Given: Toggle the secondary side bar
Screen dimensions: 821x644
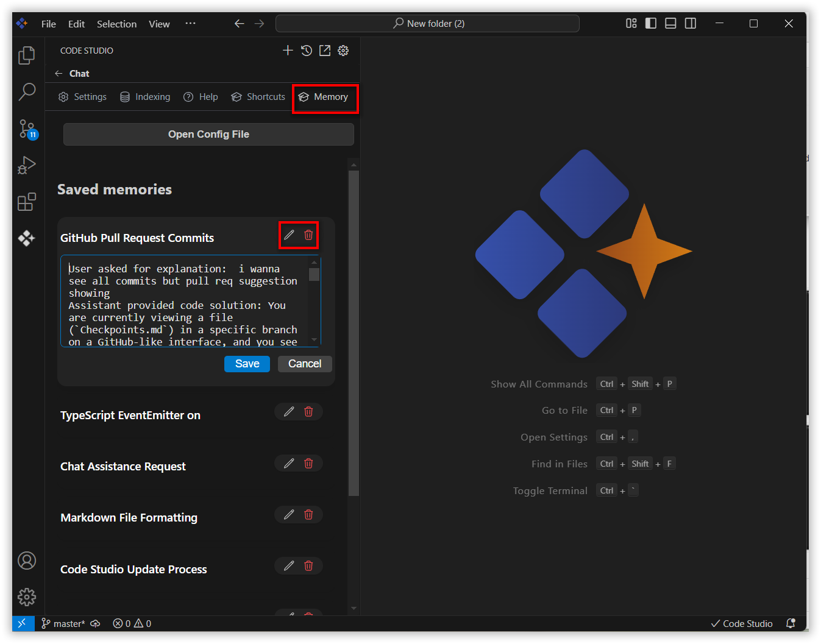Looking at the screenshot, I should [x=691, y=23].
